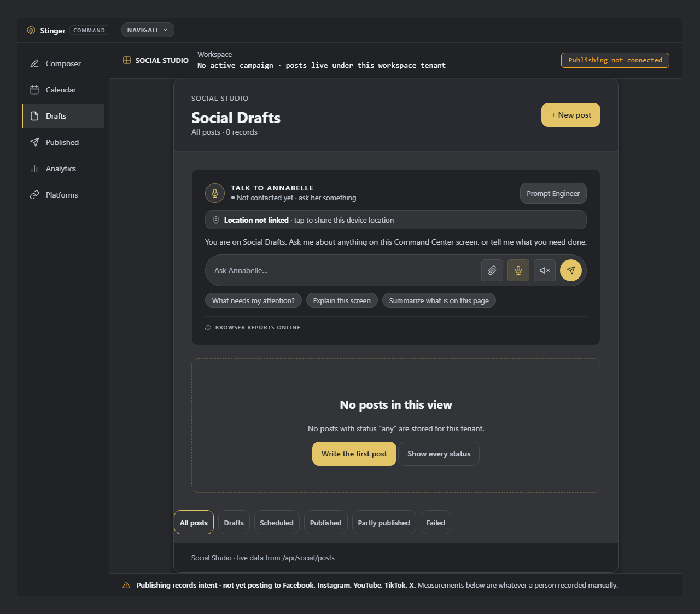Start voice input with the microphone button
700x614 pixels.
coord(518,270)
